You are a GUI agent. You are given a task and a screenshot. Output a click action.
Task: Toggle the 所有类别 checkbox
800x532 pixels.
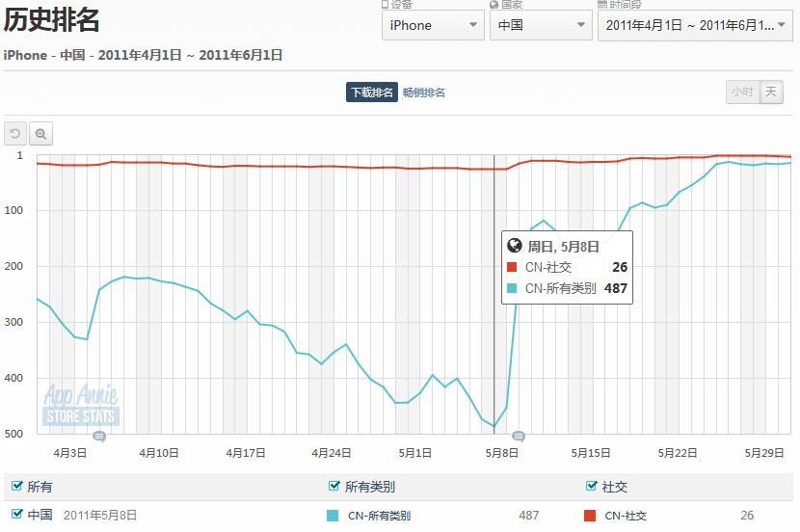click(334, 487)
